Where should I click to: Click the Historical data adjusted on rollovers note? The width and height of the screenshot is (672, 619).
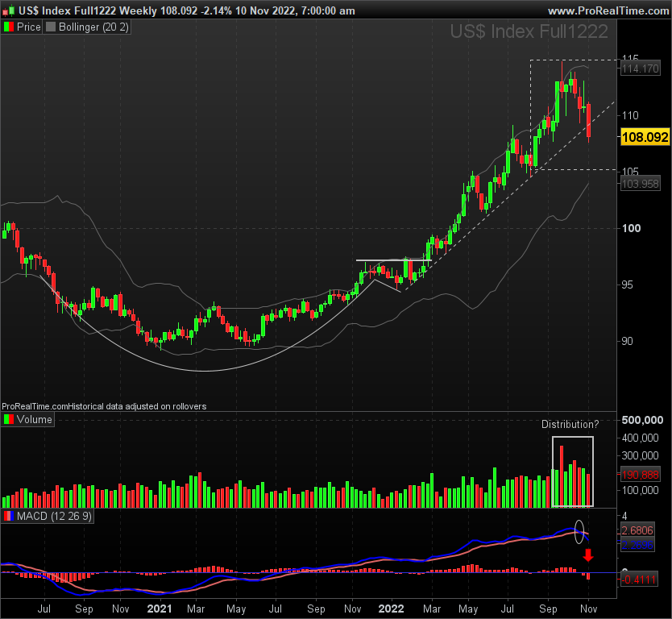(137, 406)
